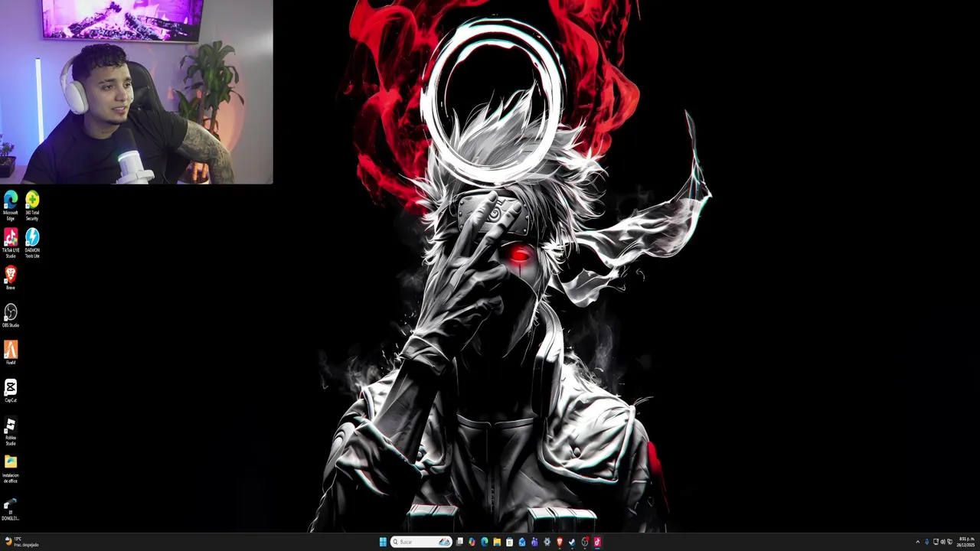Select the Brave browser desktop shortcut
Viewport: 980px width, 551px height.
pyautogui.click(x=11, y=278)
